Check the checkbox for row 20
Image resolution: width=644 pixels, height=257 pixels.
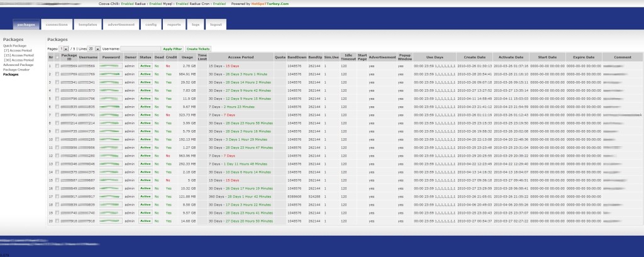(x=57, y=221)
